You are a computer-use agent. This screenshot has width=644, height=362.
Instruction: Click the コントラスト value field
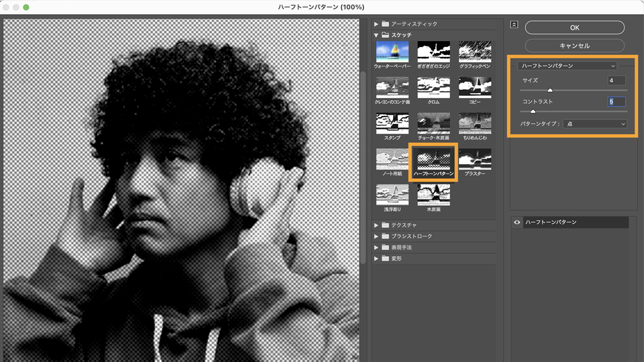tap(616, 101)
